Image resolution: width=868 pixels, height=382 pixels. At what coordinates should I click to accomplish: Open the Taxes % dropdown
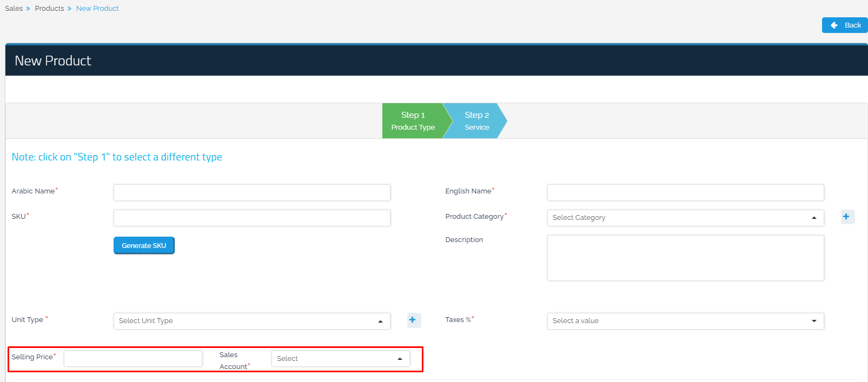click(685, 321)
